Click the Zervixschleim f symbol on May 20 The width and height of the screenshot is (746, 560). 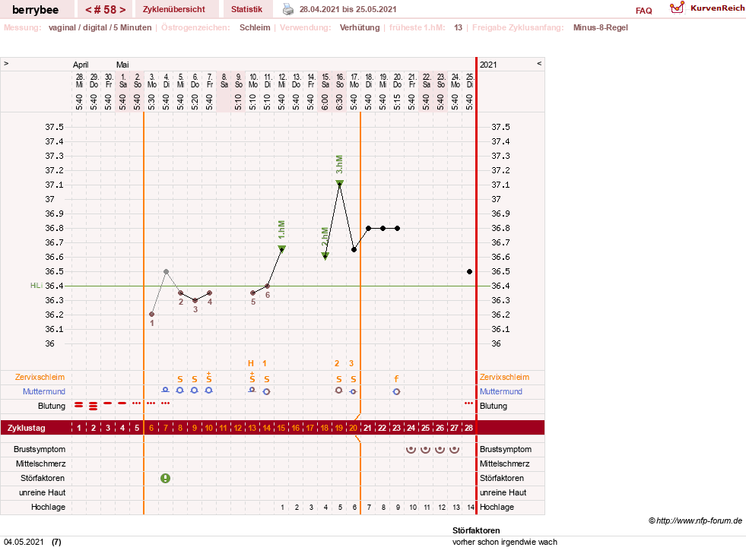click(396, 379)
